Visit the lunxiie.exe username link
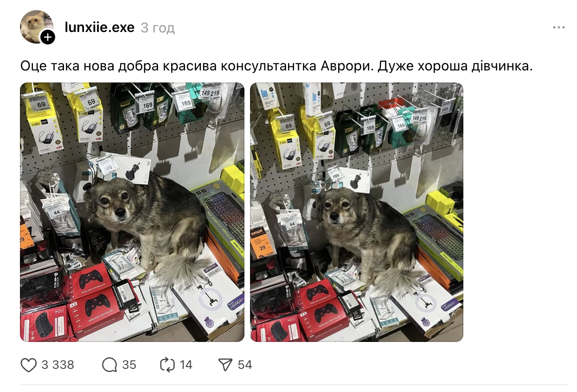Viewport: 577px width, 392px height. (100, 28)
